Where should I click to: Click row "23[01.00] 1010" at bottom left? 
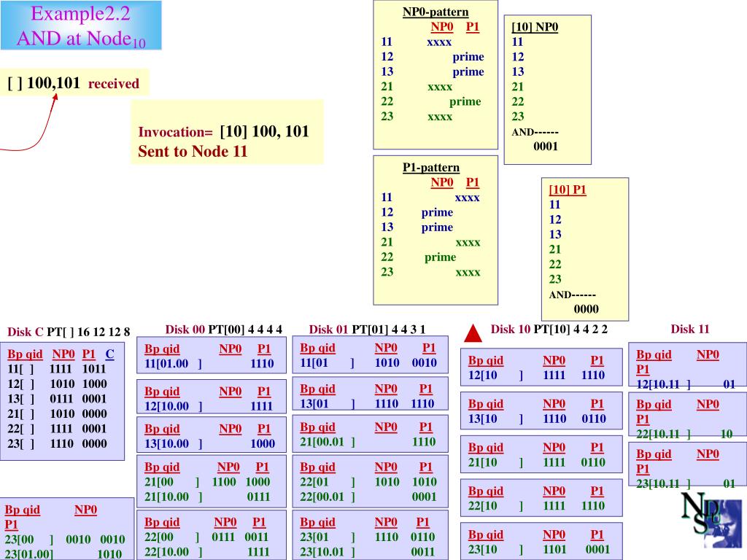click(x=63, y=554)
